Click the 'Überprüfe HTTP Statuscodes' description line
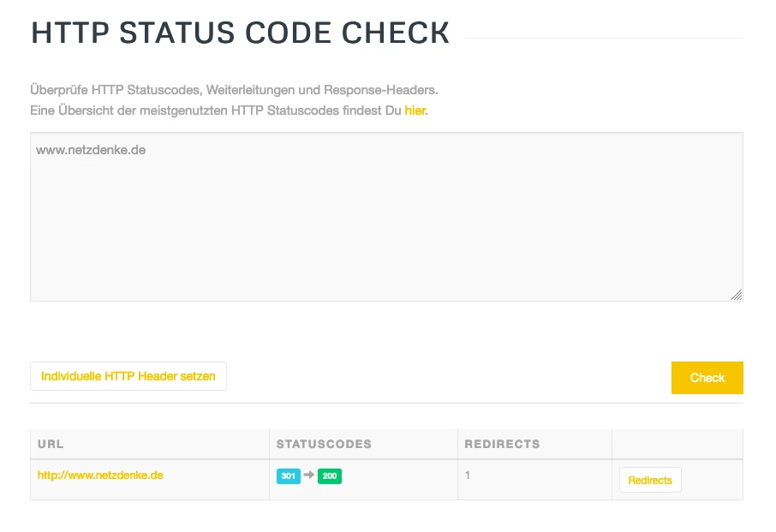 pos(234,89)
